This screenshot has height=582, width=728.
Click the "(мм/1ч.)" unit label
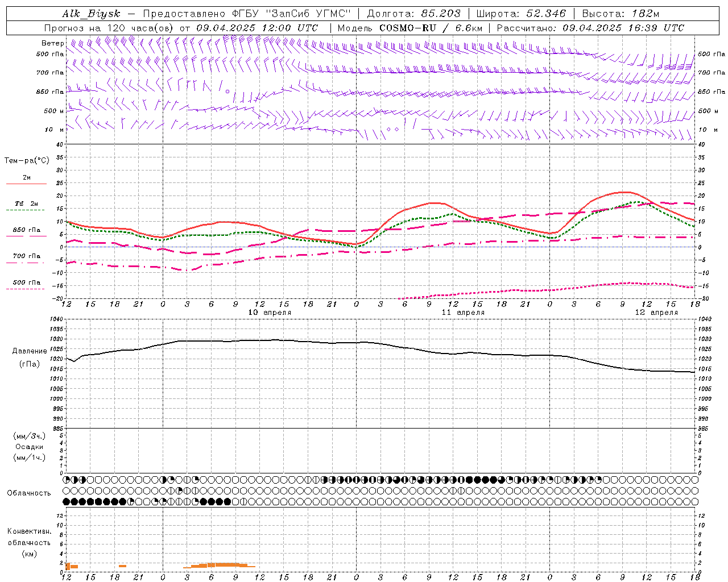(x=30, y=458)
